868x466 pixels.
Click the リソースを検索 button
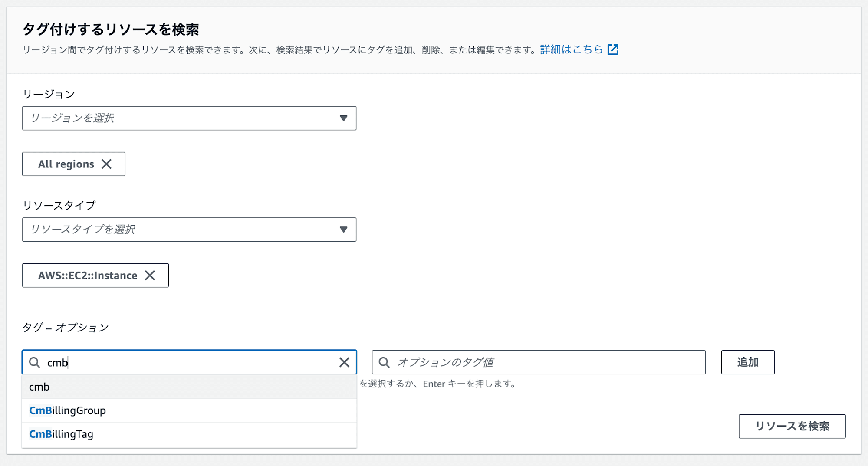[792, 426]
